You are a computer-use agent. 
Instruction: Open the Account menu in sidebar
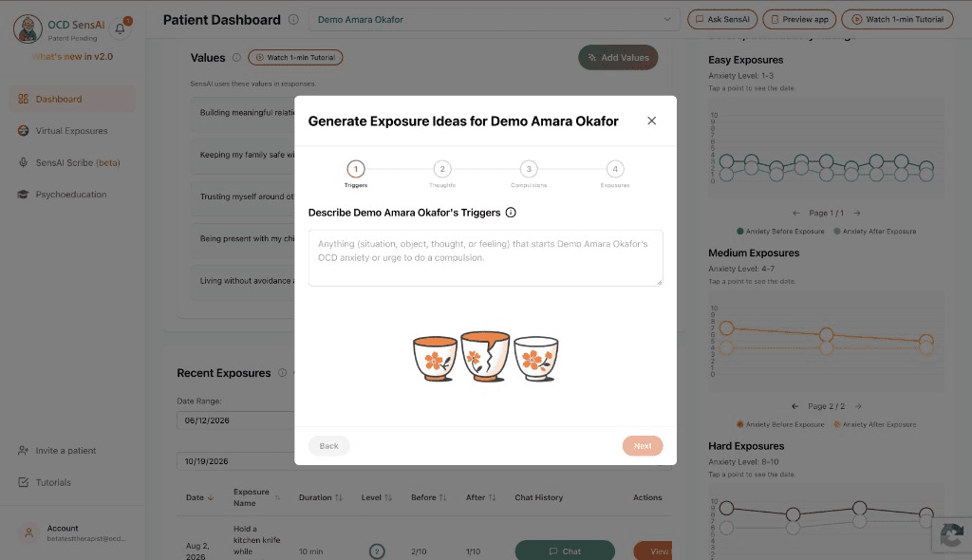[x=72, y=532]
